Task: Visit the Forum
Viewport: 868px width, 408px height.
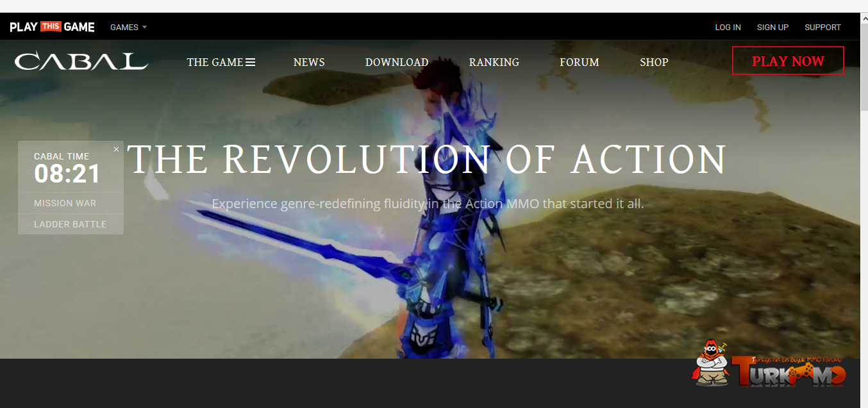Action: click(580, 62)
